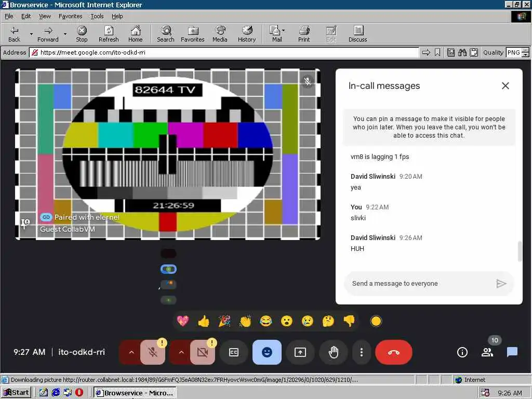532x399 pixels.
Task: Launch Internet Explorer from quick launch
Action: [x=56, y=393]
